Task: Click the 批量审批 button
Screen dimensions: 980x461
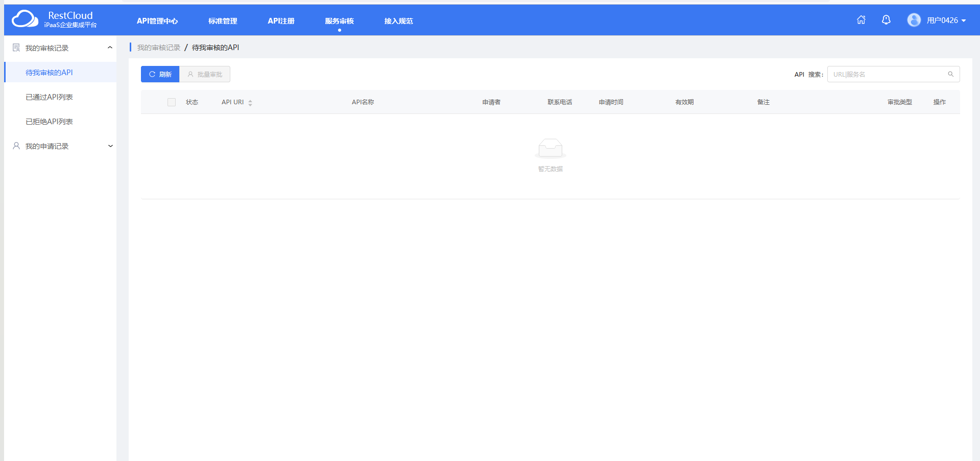Action: coord(205,74)
